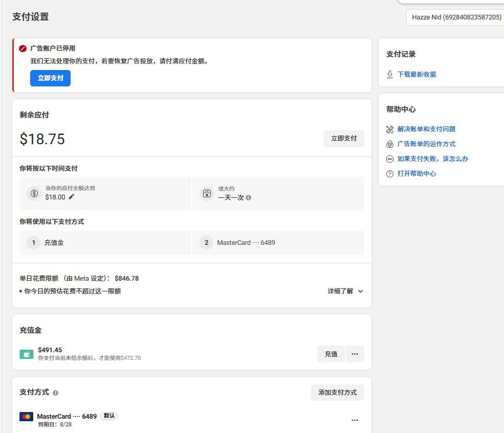The image size is (504, 433).
Task: Click the red account-disabled warning icon
Action: tap(23, 49)
